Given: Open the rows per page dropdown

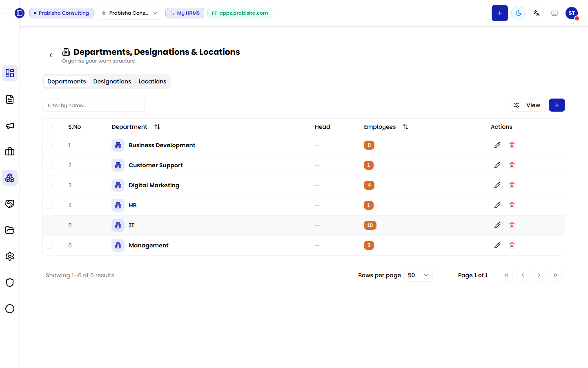Looking at the screenshot, I should coord(419,275).
